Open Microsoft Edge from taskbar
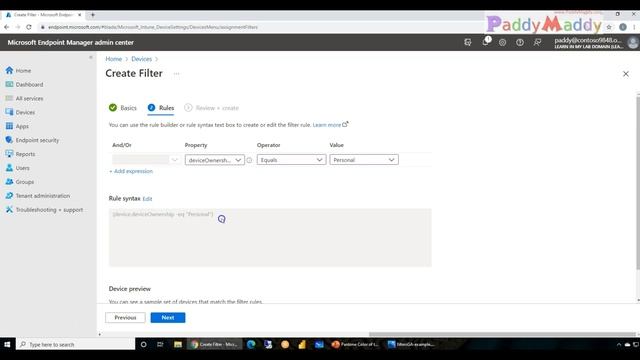This screenshot has height=360, width=640. pos(251,344)
